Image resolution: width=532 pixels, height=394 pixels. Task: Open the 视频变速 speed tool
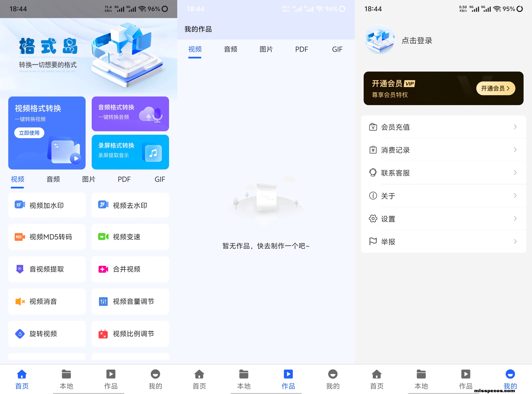point(130,237)
